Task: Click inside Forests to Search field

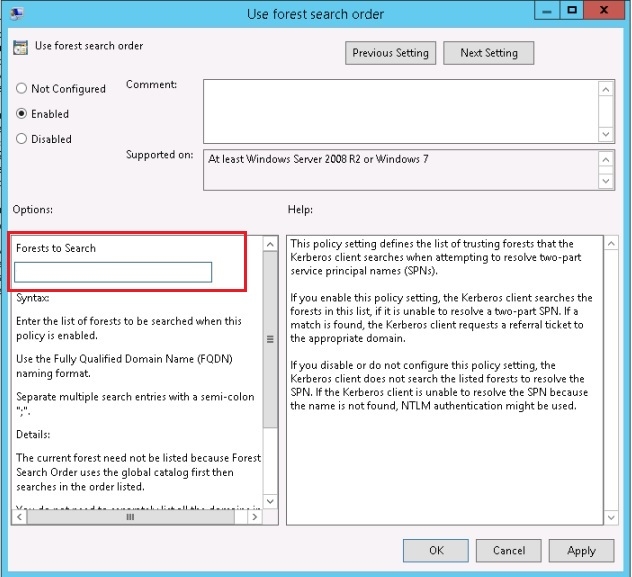Action: [x=113, y=272]
